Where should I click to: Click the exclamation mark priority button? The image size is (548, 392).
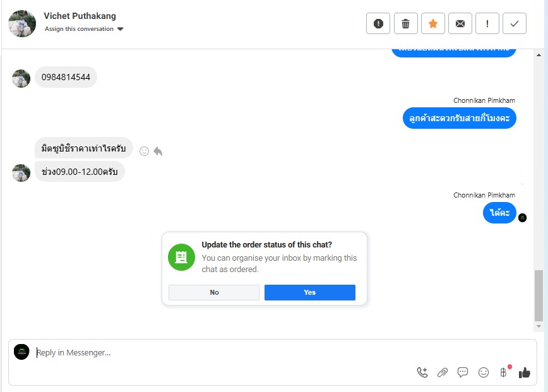click(x=487, y=24)
